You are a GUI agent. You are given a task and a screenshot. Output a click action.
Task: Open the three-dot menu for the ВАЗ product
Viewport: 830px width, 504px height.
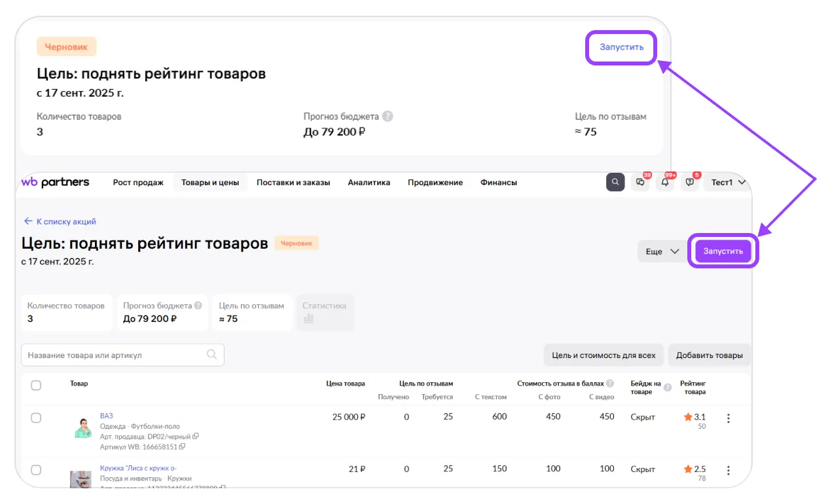[x=728, y=418]
